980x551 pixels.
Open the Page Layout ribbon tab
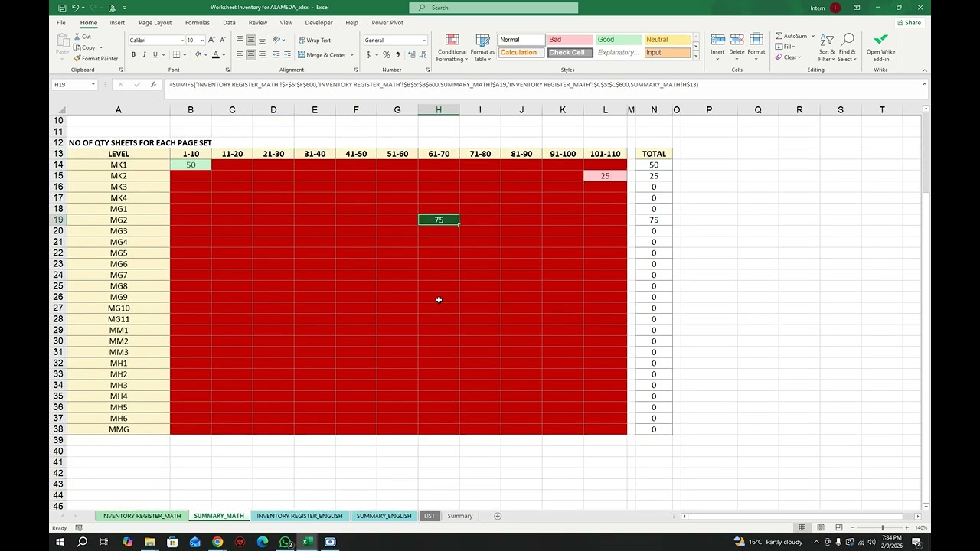(x=155, y=23)
